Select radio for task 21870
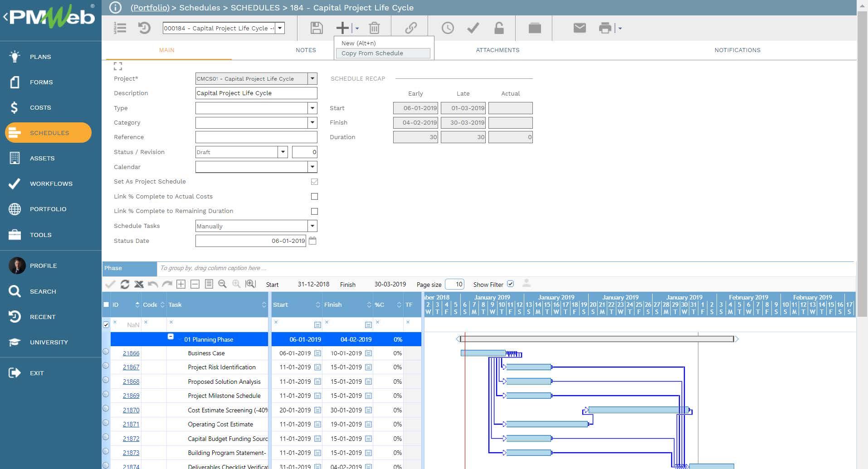This screenshot has width=868, height=469. click(x=106, y=408)
